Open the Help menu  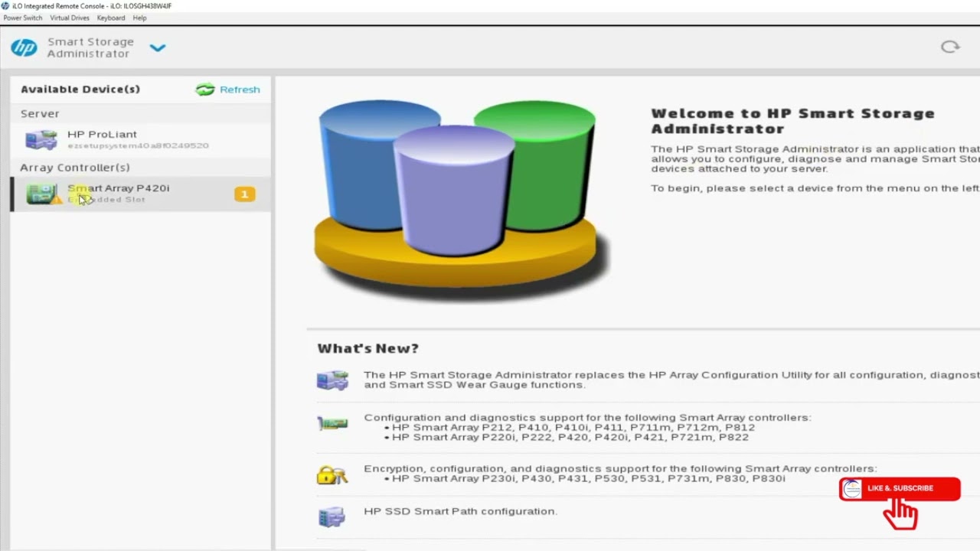pos(139,18)
